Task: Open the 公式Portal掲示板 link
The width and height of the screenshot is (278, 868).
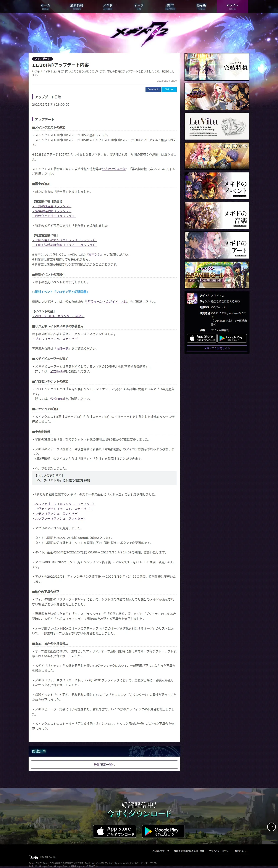Action: pyautogui.click(x=114, y=169)
